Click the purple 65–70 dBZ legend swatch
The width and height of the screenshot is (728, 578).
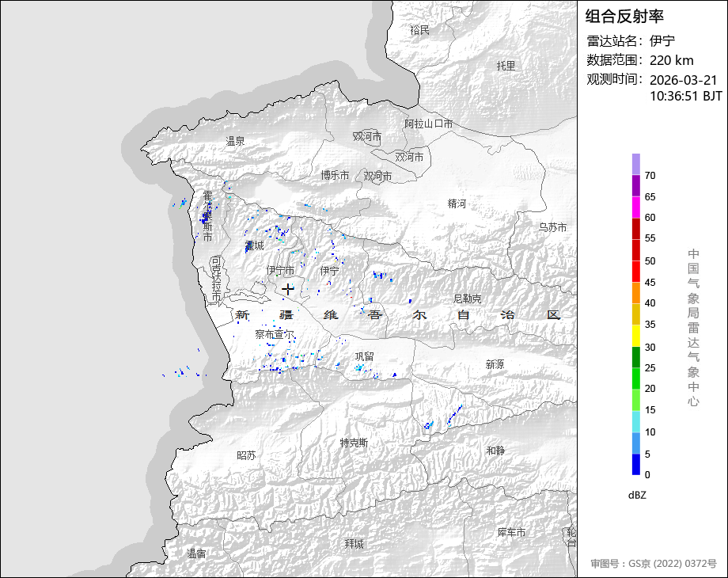click(636, 185)
